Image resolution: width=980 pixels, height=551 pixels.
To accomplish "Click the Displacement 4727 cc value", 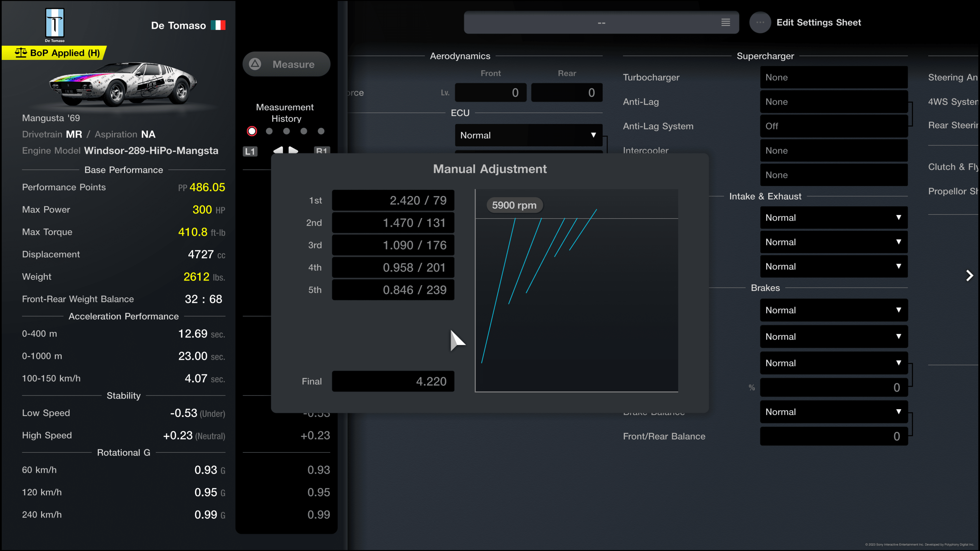I will point(206,254).
